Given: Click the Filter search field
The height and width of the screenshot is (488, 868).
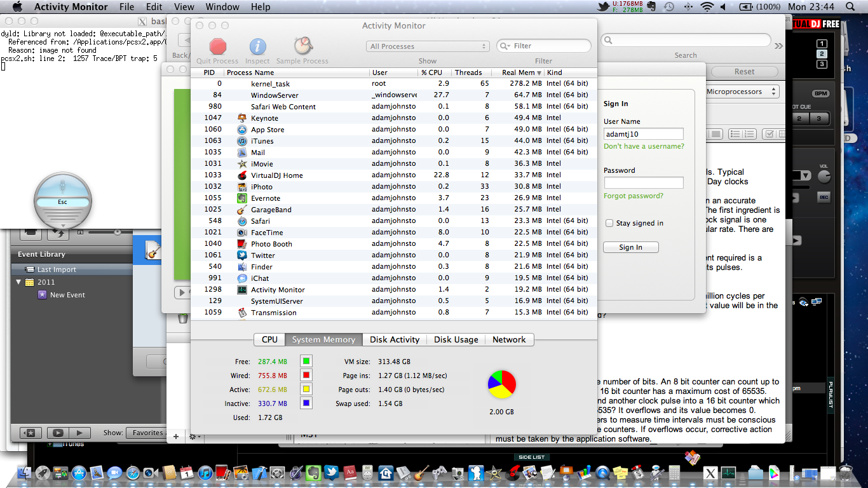Looking at the screenshot, I should [544, 46].
